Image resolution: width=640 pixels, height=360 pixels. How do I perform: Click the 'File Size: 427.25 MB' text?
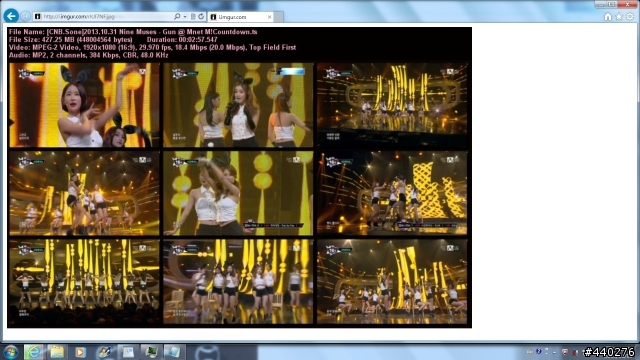coord(71,40)
